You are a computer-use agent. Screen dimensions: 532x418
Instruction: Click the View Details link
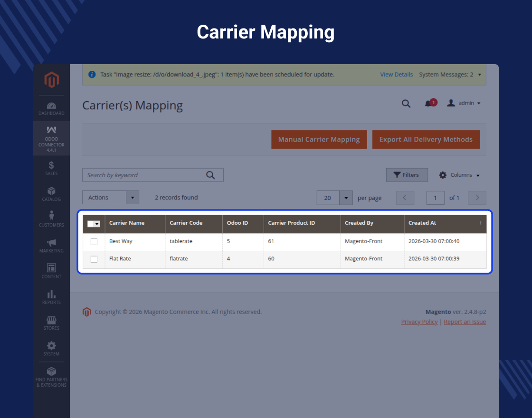click(396, 75)
